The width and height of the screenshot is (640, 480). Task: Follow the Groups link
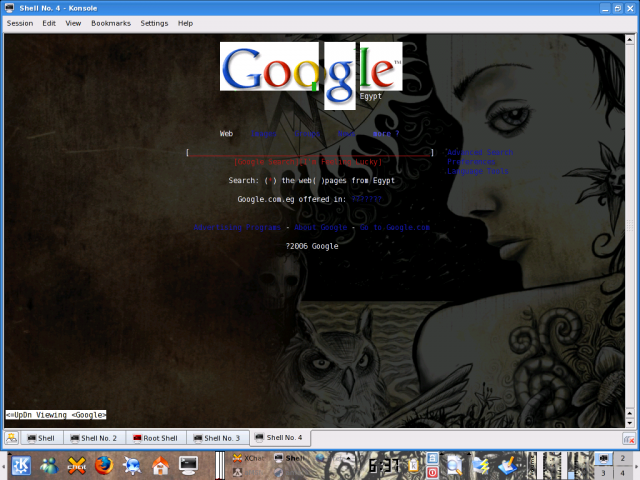point(307,133)
